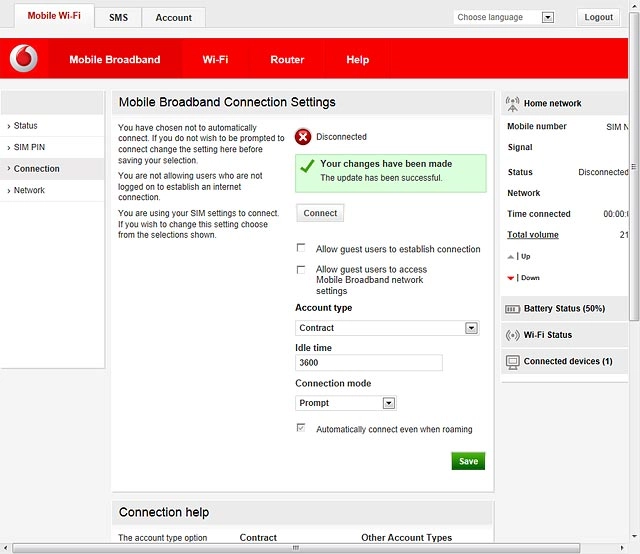Click the 'Mobile number' label

pos(537,127)
